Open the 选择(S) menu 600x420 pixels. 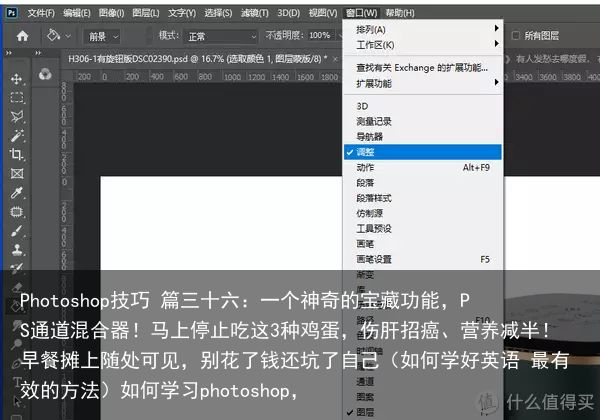218,13
